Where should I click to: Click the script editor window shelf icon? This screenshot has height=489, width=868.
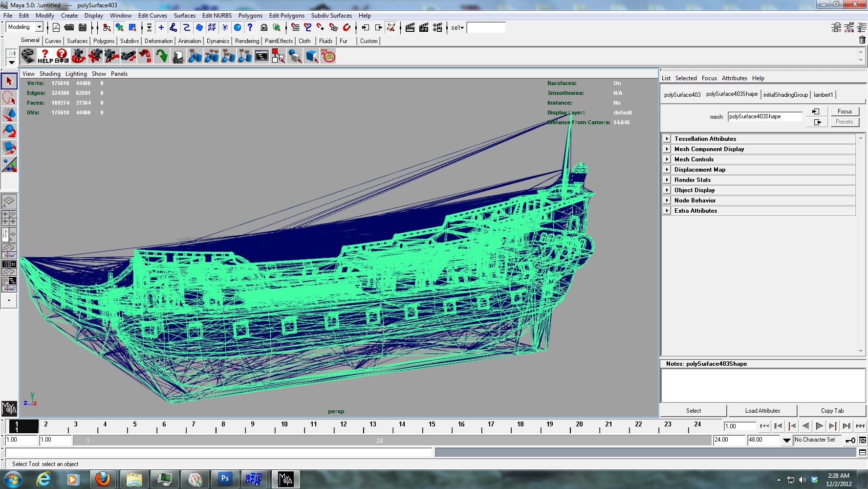(x=261, y=56)
